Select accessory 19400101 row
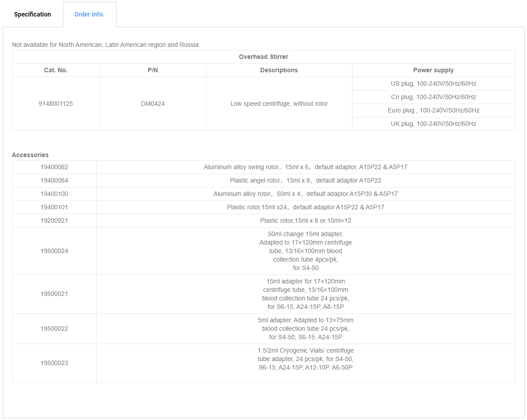The image size is (527, 420). (263, 208)
